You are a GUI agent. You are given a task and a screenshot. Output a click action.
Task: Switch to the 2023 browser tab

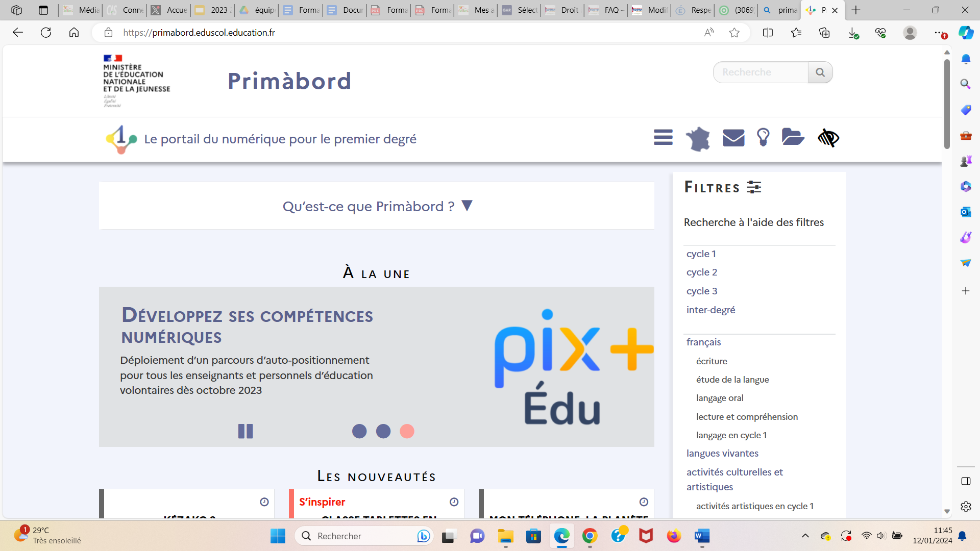[212, 10]
